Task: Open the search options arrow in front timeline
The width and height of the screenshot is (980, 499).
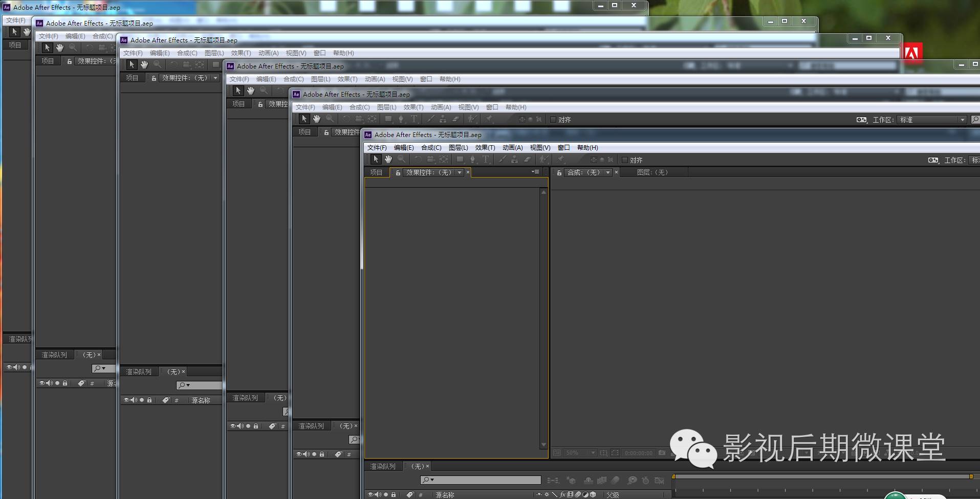Action: 432,480
